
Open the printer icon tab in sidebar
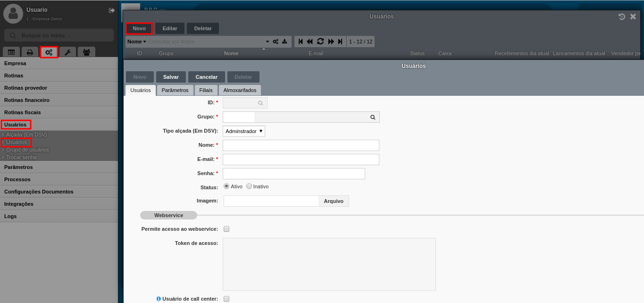pos(30,52)
